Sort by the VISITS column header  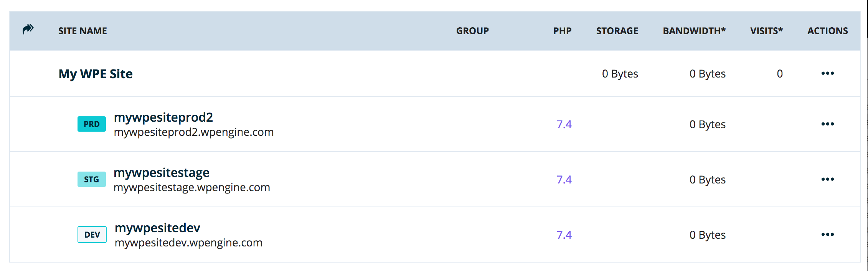766,31
